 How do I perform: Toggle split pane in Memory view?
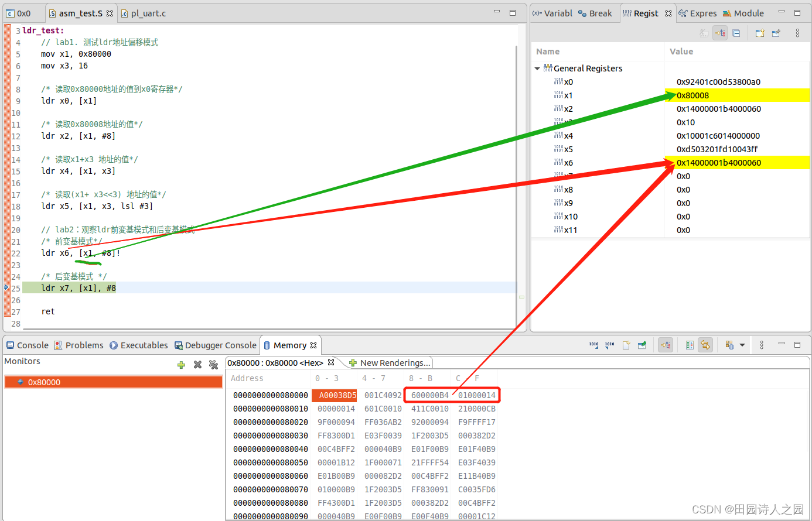[690, 345]
